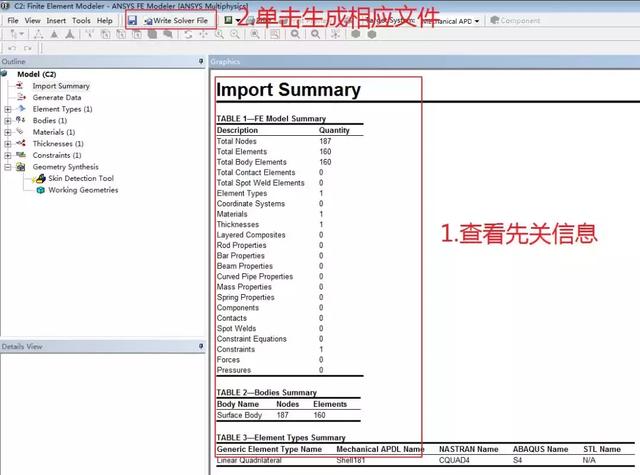Click the Materials tree icon
640x475 pixels.
pyautogui.click(x=20, y=131)
